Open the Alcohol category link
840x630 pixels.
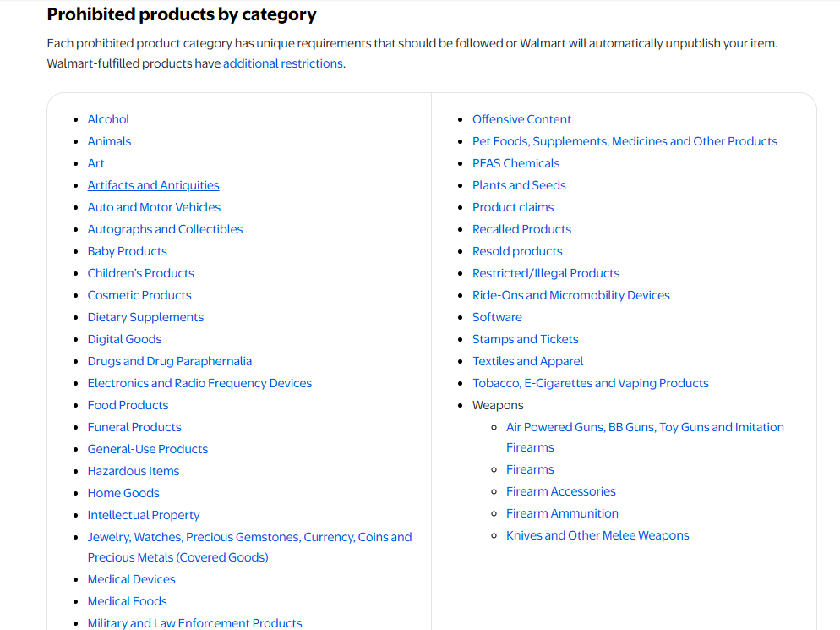[x=108, y=119]
